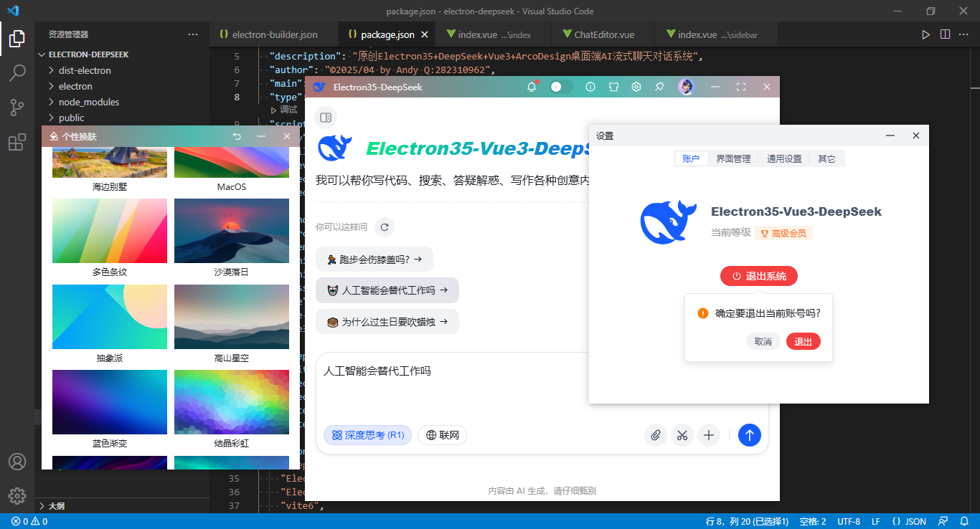Open the Source Control view
The height and width of the screenshot is (529, 980).
(17, 108)
